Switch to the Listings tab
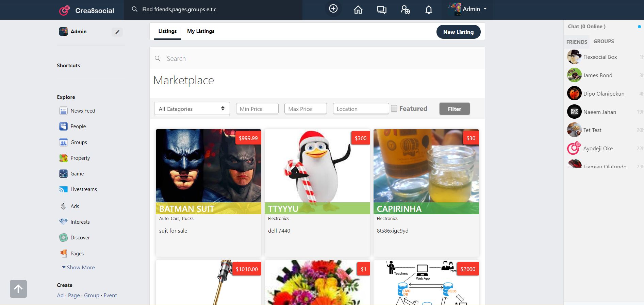644x305 pixels. coord(167,31)
